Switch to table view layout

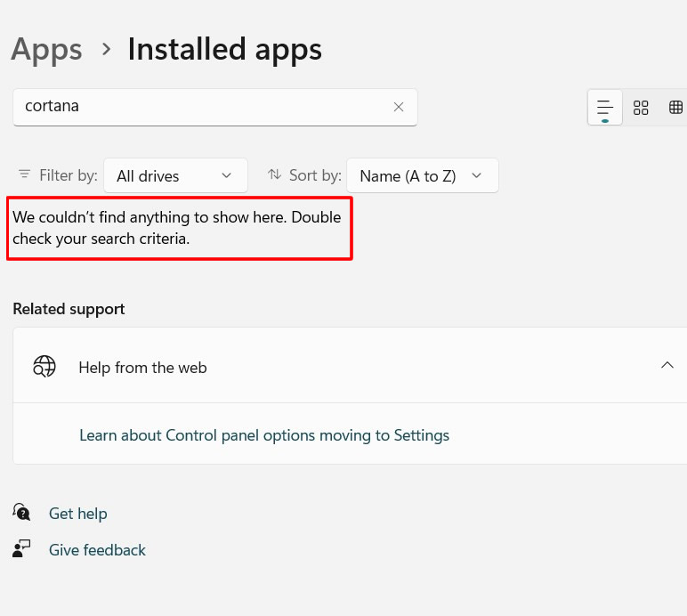pyautogui.click(x=676, y=108)
